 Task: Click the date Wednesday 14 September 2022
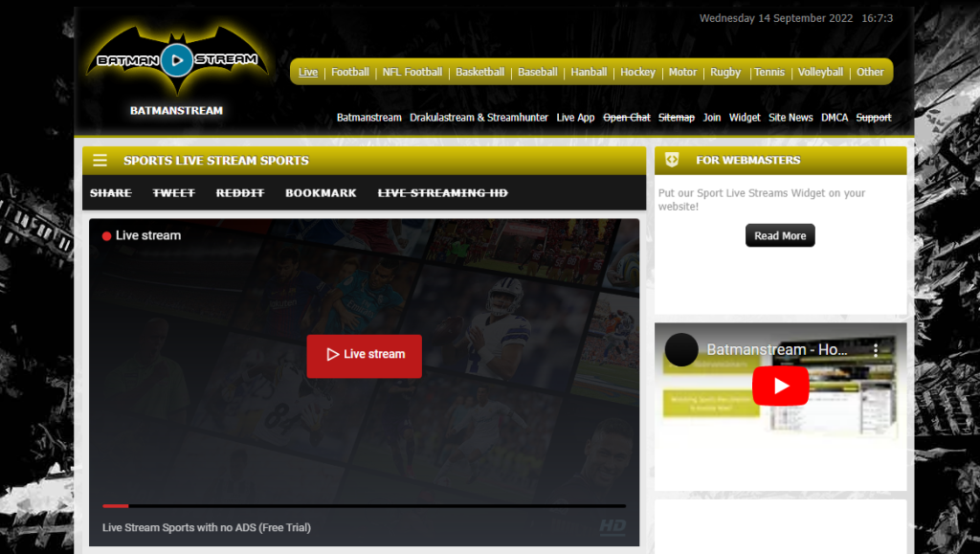[775, 18]
